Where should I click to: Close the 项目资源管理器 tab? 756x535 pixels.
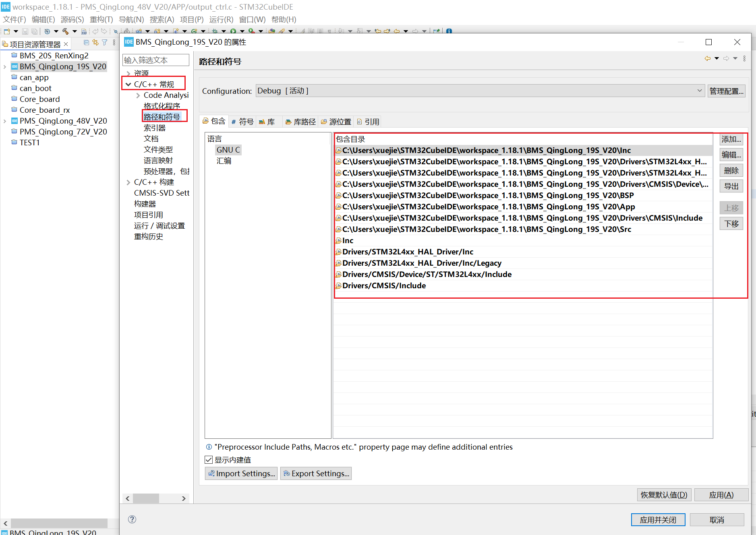coord(66,44)
